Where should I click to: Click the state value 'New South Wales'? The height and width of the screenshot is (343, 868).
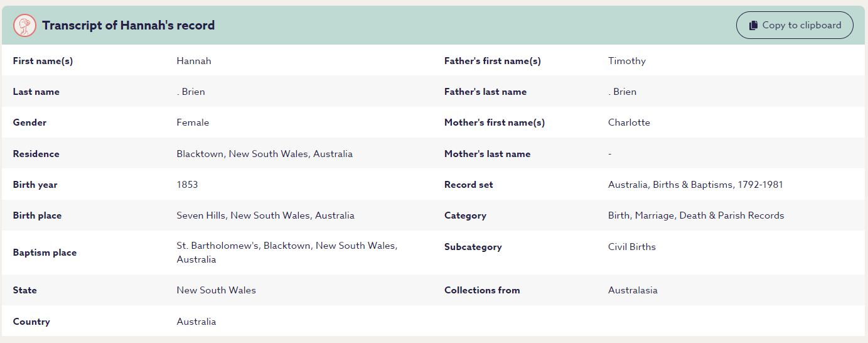click(x=216, y=290)
